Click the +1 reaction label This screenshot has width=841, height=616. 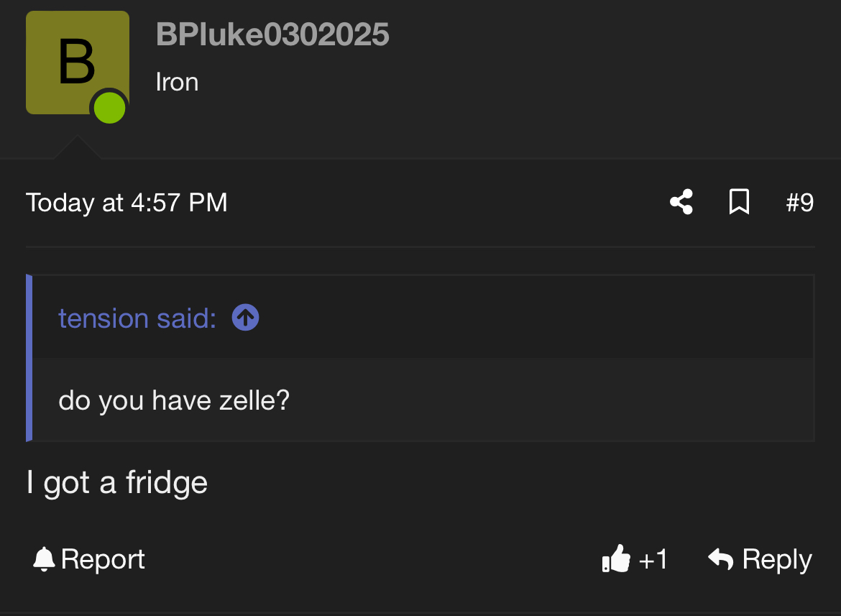coord(653,559)
